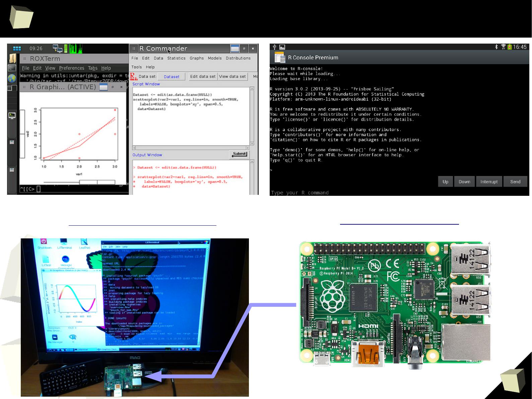Click the Script Window vertical scrollbar
The width and height of the screenshot is (532, 399).
tap(252, 116)
